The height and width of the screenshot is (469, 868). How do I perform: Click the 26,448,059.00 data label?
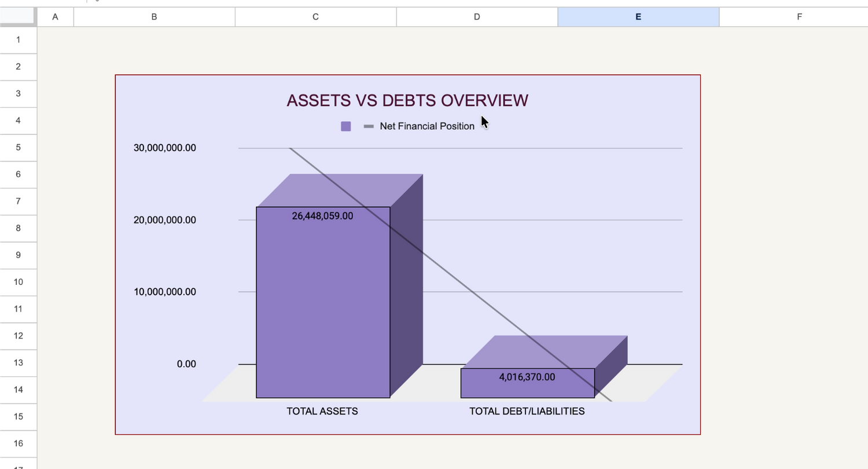point(322,216)
